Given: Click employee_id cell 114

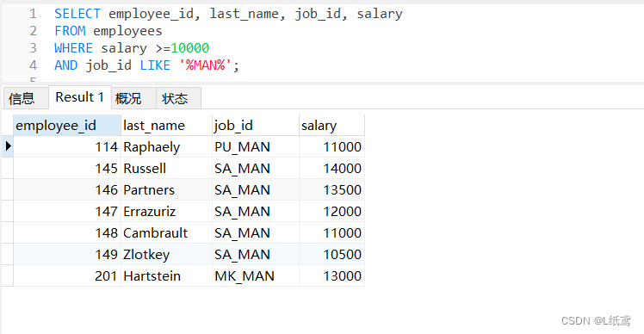Looking at the screenshot, I should (x=67, y=146).
